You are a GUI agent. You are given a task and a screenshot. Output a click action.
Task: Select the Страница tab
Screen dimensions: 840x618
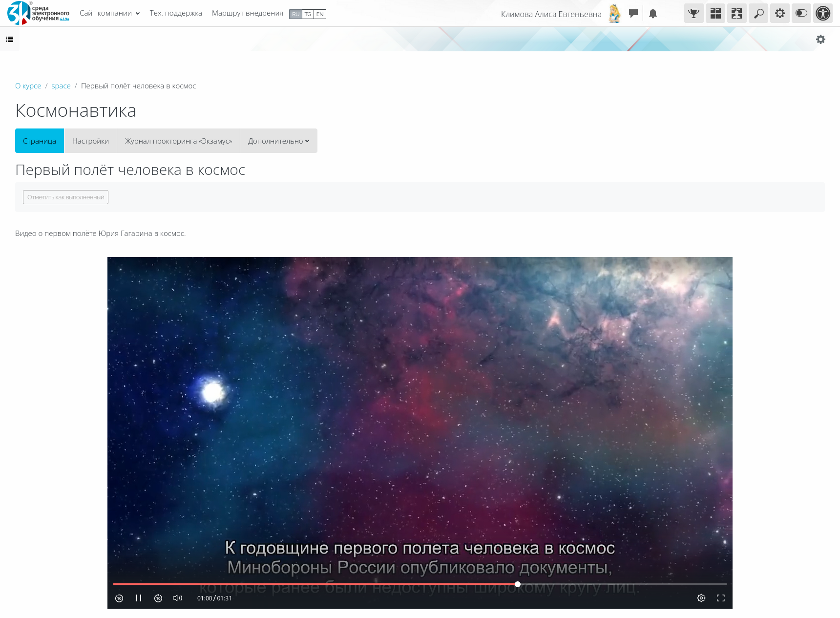40,141
